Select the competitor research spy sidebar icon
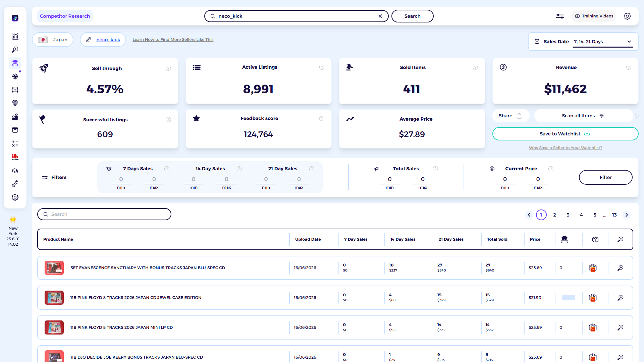Viewport: 644px width, 362px height. click(15, 63)
